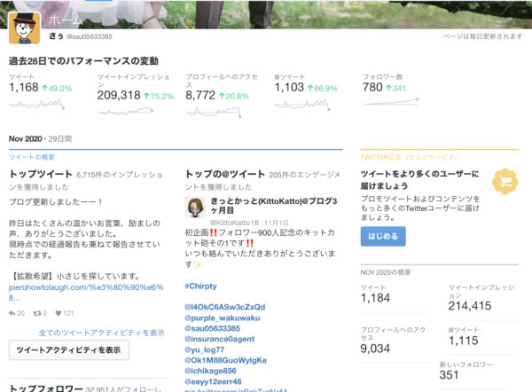The height and width of the screenshot is (392, 532).
Task: Click the ページは毎日更新されます notice
Action: click(482, 36)
